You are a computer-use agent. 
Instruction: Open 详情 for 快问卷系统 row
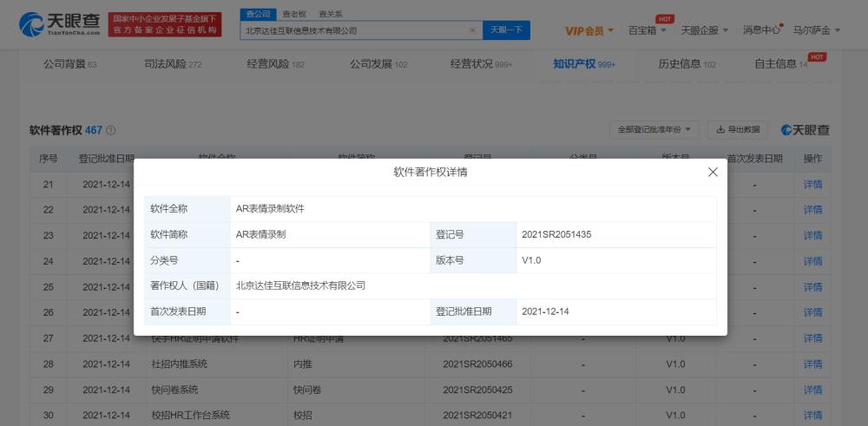(812, 390)
